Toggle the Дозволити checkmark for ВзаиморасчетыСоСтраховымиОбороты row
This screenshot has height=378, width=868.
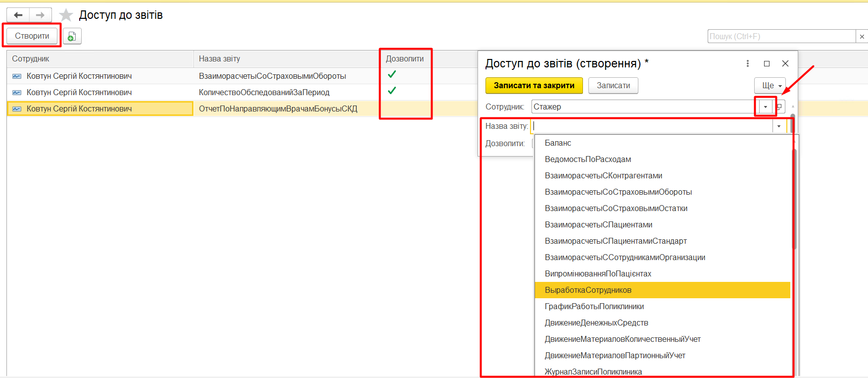click(x=392, y=75)
